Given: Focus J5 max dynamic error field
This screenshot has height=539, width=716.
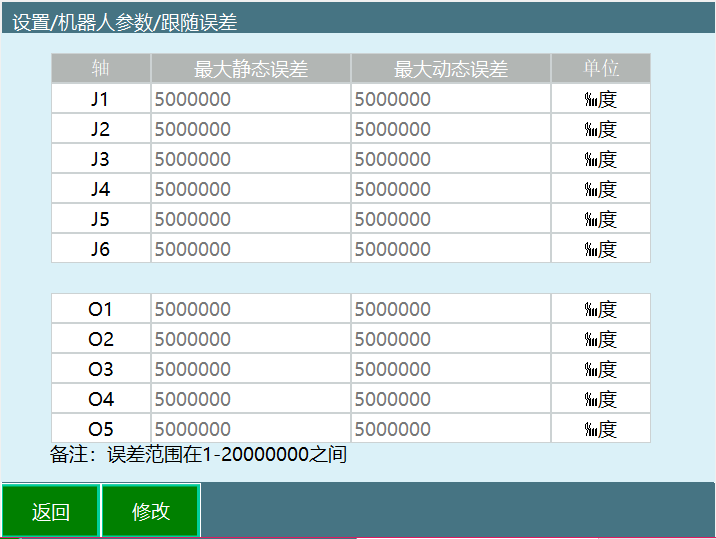Looking at the screenshot, I should pos(450,219).
